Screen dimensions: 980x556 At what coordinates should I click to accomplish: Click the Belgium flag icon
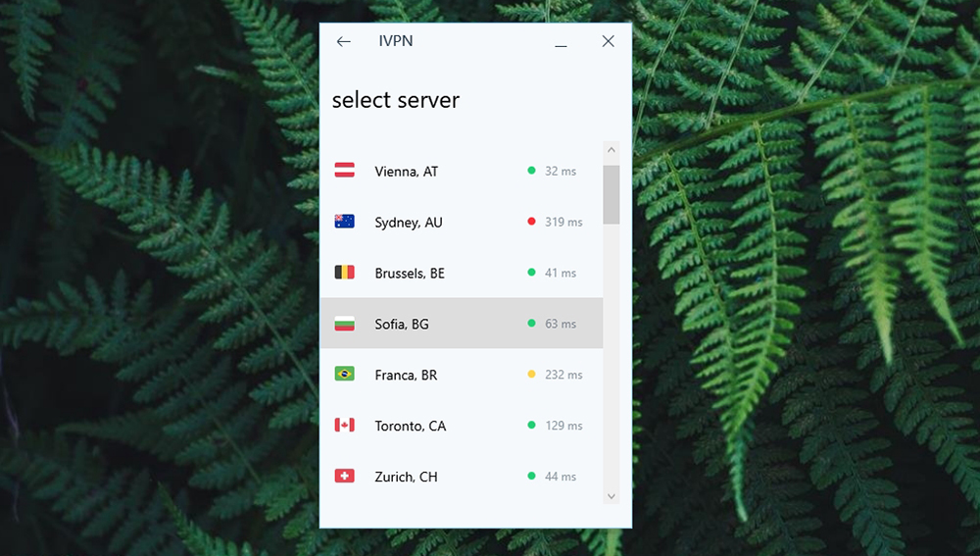coord(344,272)
